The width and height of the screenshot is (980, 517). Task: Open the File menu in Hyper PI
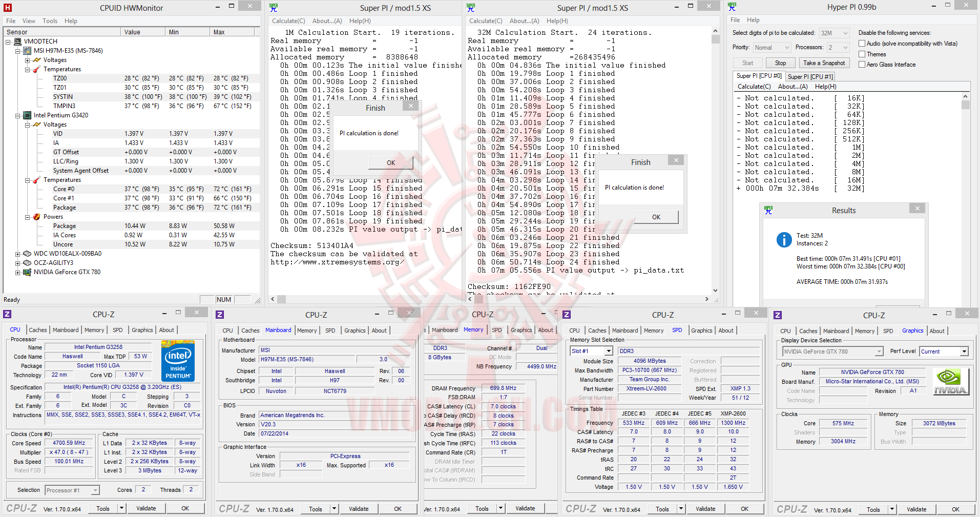pyautogui.click(x=735, y=20)
